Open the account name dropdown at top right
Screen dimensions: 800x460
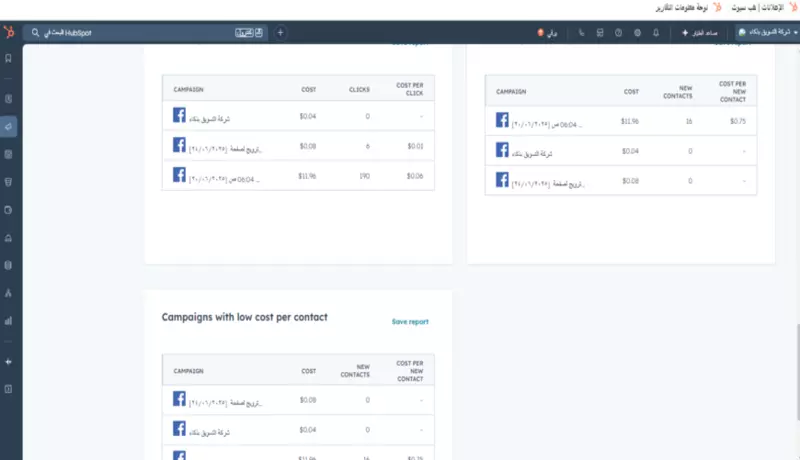tap(767, 32)
